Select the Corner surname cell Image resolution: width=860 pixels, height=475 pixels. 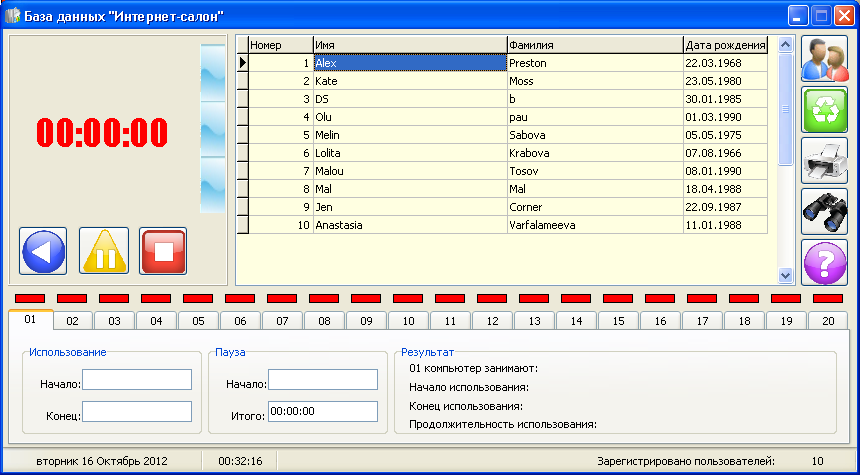click(x=596, y=207)
